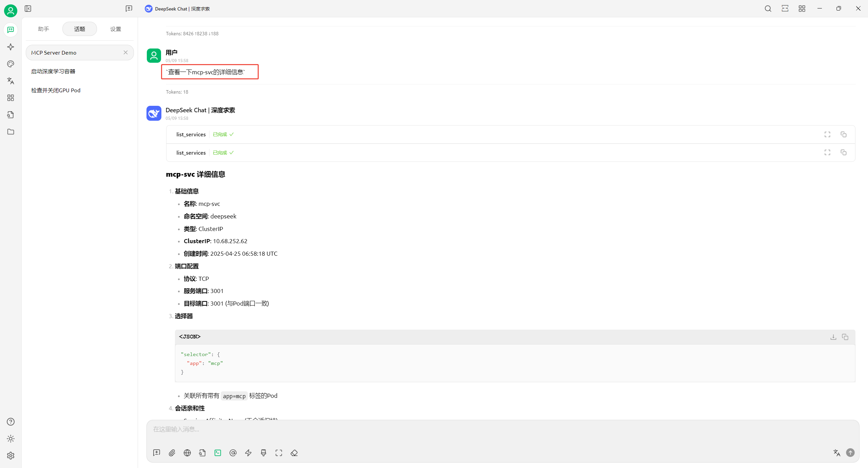Toggle web search globe icon
Image resolution: width=868 pixels, height=468 pixels.
(x=187, y=453)
